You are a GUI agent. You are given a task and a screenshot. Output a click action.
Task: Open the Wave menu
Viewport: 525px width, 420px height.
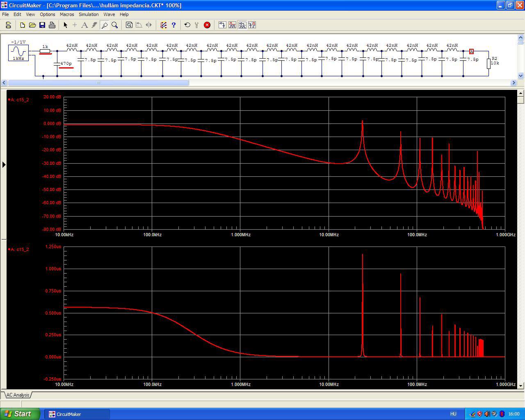tap(109, 14)
